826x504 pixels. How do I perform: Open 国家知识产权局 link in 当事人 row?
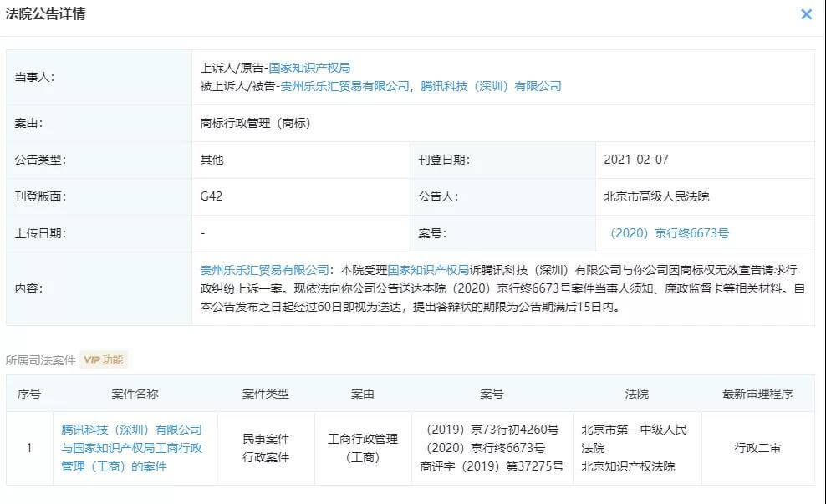(x=309, y=68)
